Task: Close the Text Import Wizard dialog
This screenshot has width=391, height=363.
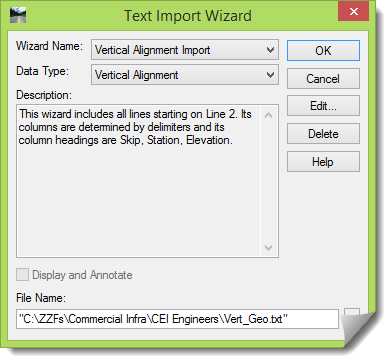Action: tap(353, 12)
